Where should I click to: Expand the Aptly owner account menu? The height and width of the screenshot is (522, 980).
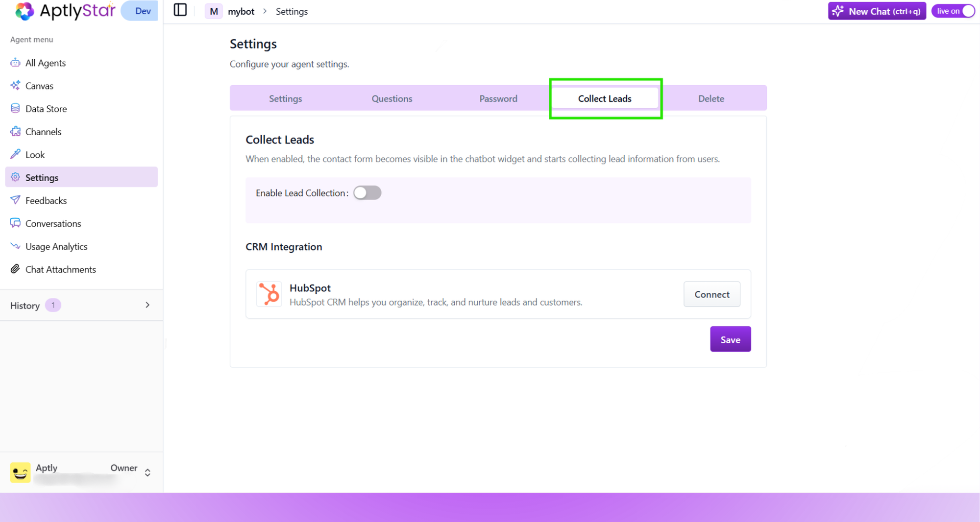[x=147, y=472]
